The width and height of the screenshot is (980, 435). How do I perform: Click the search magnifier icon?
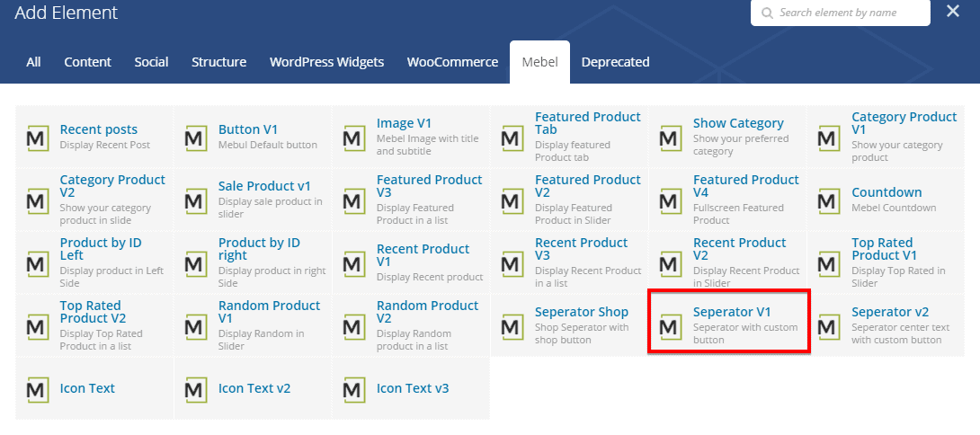(x=767, y=13)
